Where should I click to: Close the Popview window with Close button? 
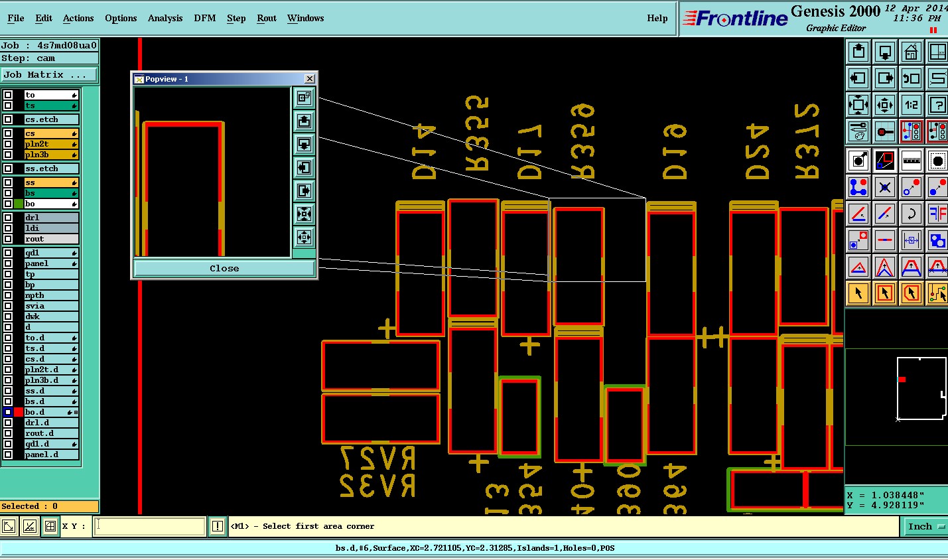(x=224, y=268)
